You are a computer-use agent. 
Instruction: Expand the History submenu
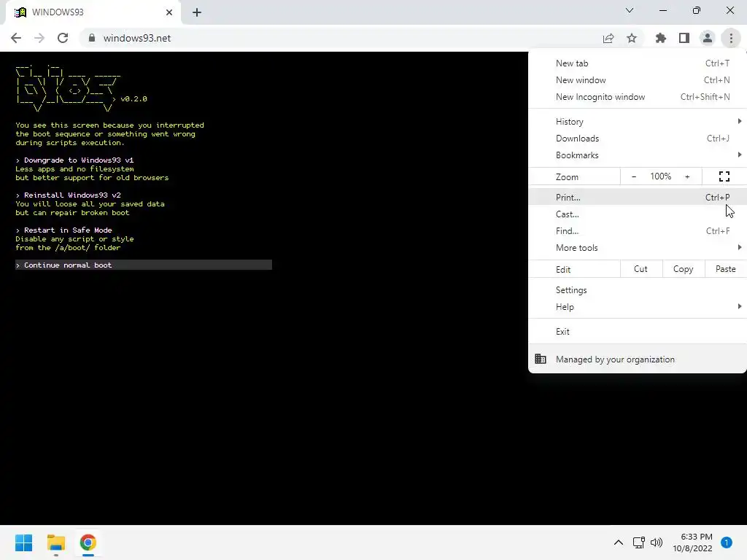(638, 122)
